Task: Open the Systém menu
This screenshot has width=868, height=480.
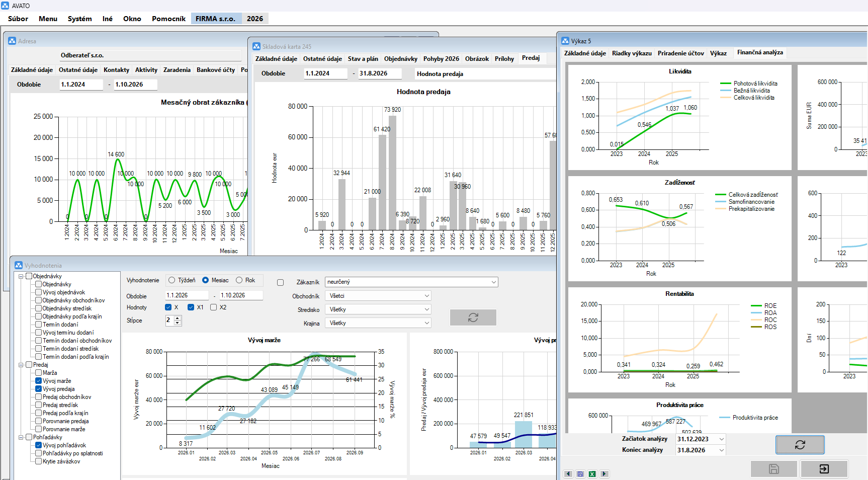Action: pos(80,19)
